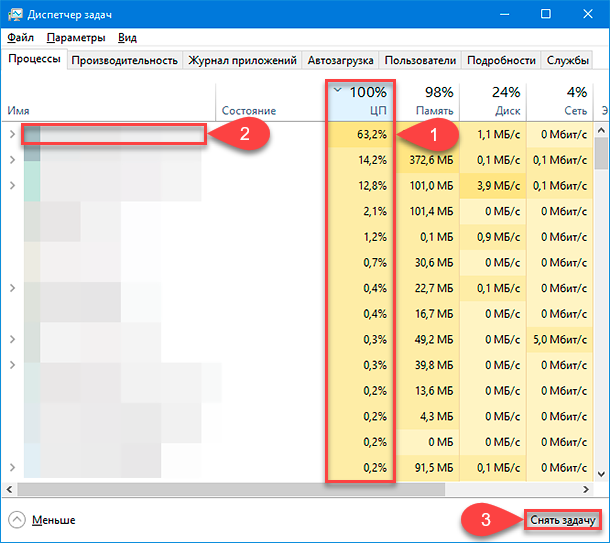Screen dimensions: 610x543
Task: Expand the process using 12,8% CPU
Action: pos(12,186)
